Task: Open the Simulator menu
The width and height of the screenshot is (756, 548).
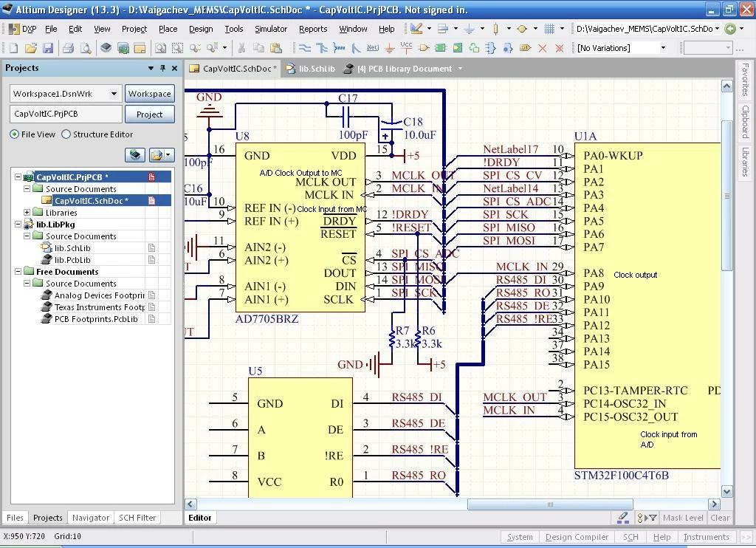Action: 271,29
